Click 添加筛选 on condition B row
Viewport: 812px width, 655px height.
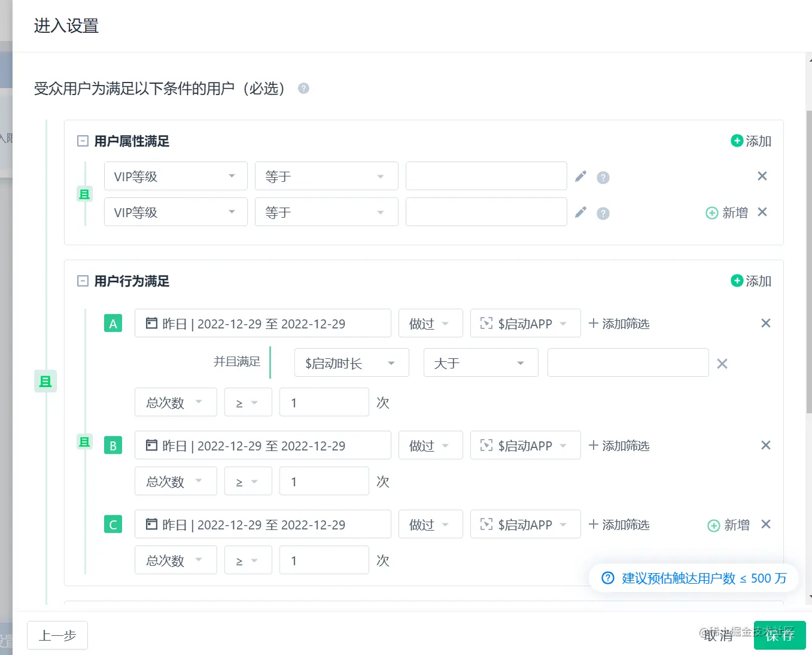pos(619,446)
